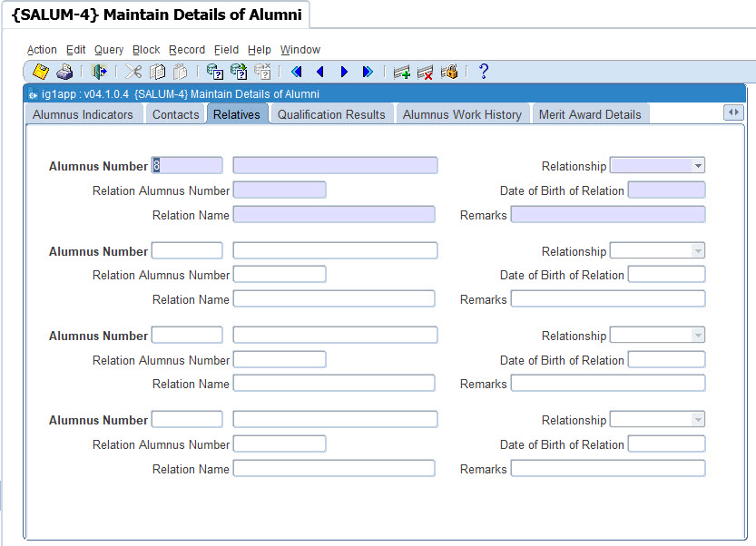Click the Help question mark icon

point(484,72)
